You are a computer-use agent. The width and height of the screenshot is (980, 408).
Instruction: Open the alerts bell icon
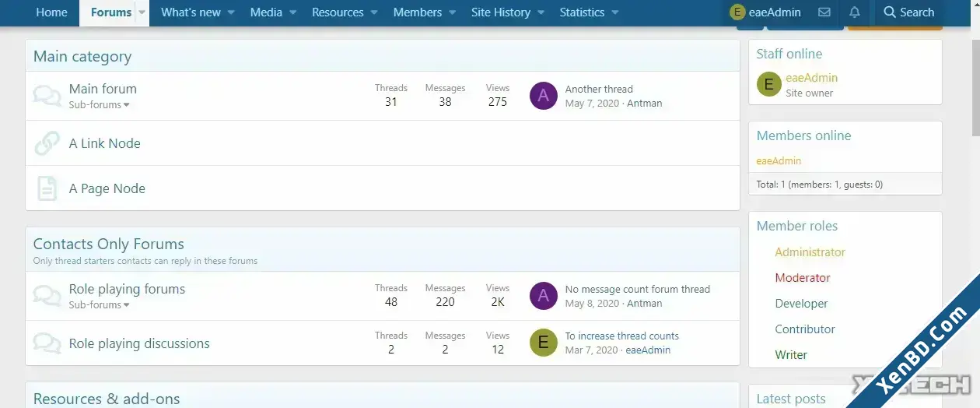855,12
